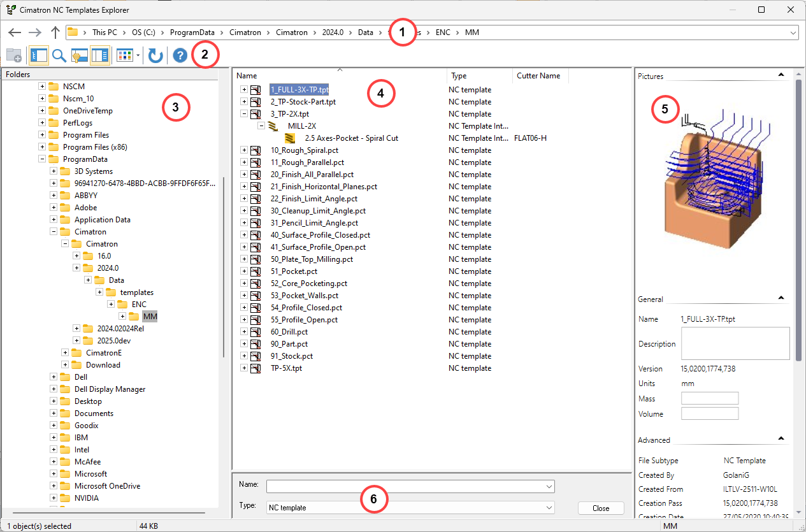Open the Search magnifier tool
806x532 pixels.
click(x=59, y=56)
